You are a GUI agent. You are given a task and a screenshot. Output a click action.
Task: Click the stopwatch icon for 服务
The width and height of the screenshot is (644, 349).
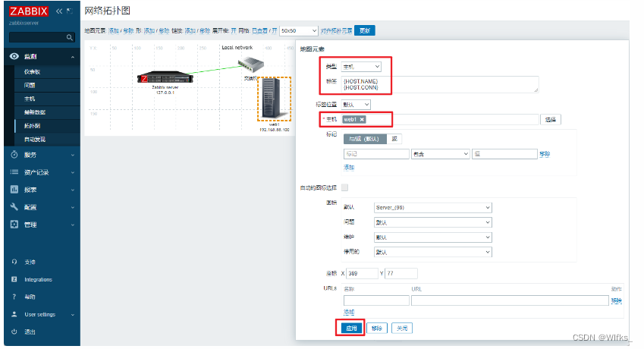(14, 155)
